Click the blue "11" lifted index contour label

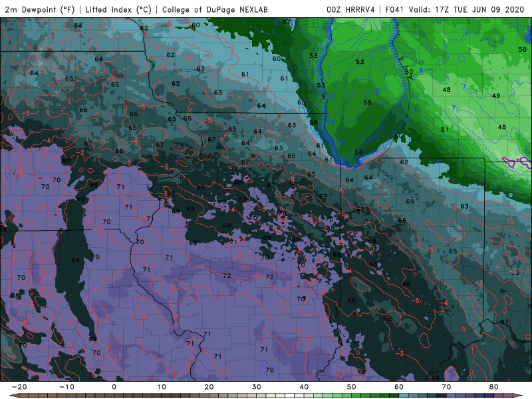[385, 104]
